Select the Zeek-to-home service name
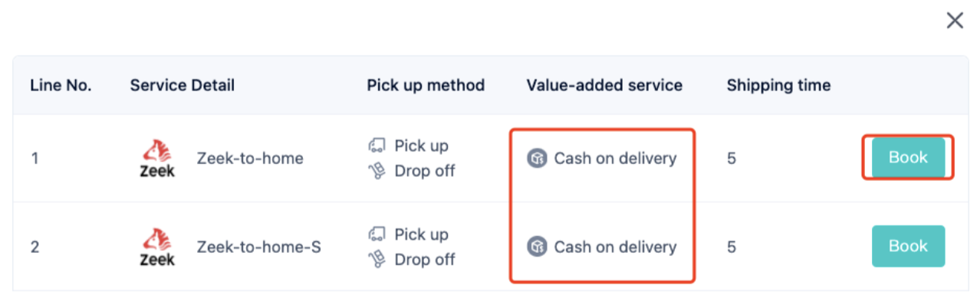Viewport: 980px width, 308px height. tap(250, 159)
